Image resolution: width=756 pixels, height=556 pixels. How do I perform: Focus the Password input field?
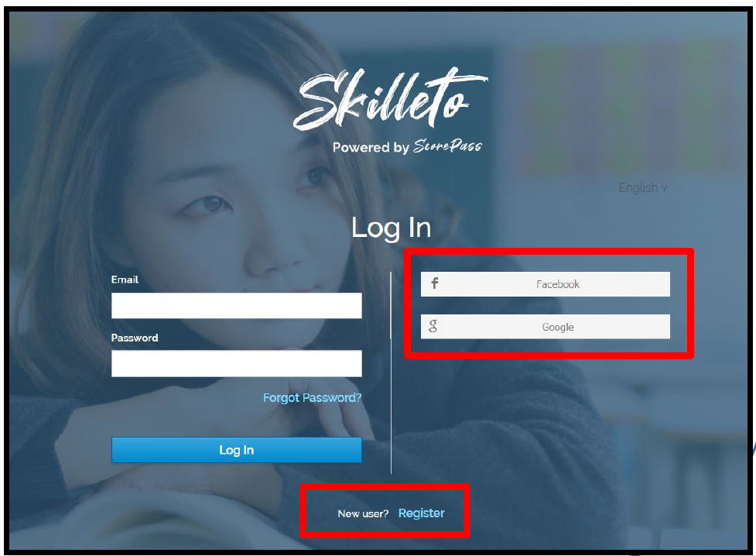click(x=236, y=363)
